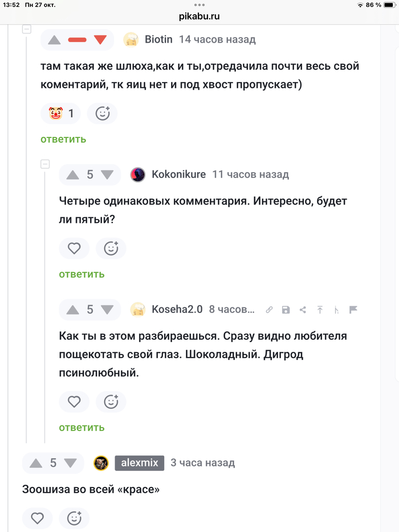Report Koseha2.0's comment with flag icon
This screenshot has width=399, height=532.
click(x=353, y=310)
